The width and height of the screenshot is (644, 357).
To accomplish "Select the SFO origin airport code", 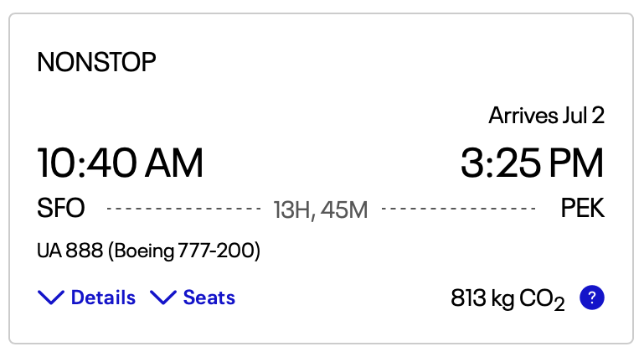I will tap(61, 208).
